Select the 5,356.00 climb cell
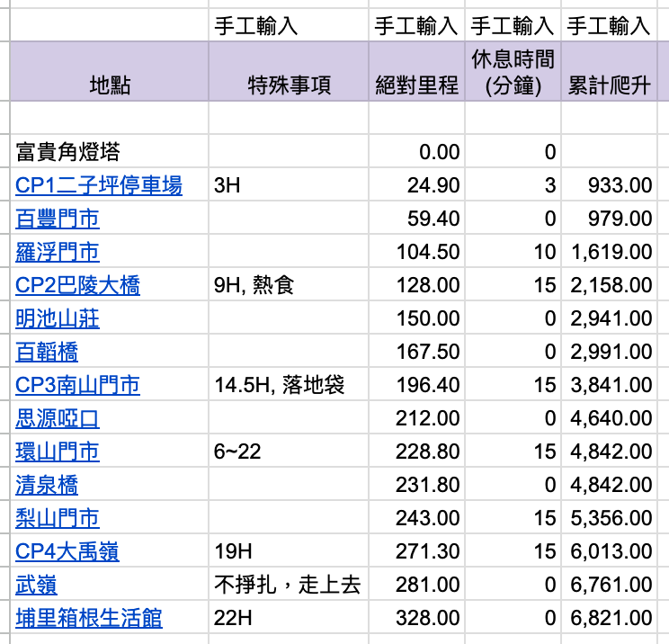Screen dimensions: 669x644 click(610, 517)
